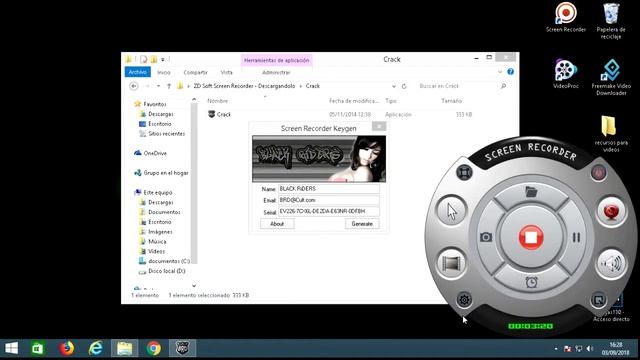The image size is (640, 360).
Task: Open the Vista ribbon tab
Action: coord(227,72)
